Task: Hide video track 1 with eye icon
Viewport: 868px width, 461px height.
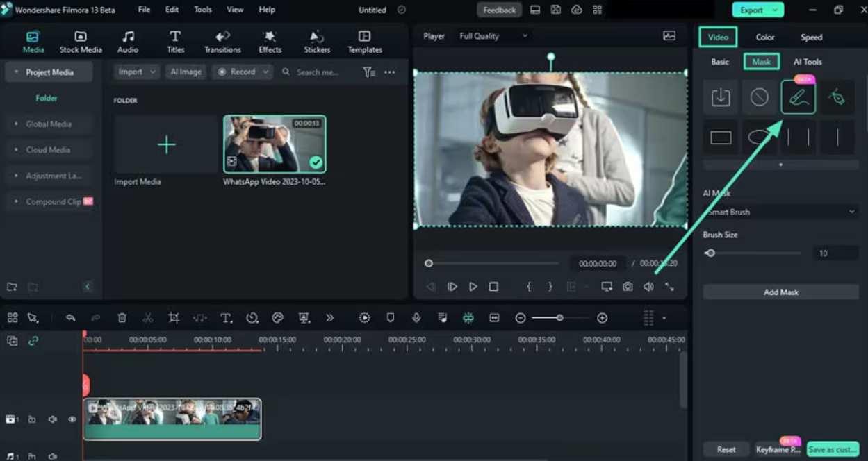Action: click(72, 419)
